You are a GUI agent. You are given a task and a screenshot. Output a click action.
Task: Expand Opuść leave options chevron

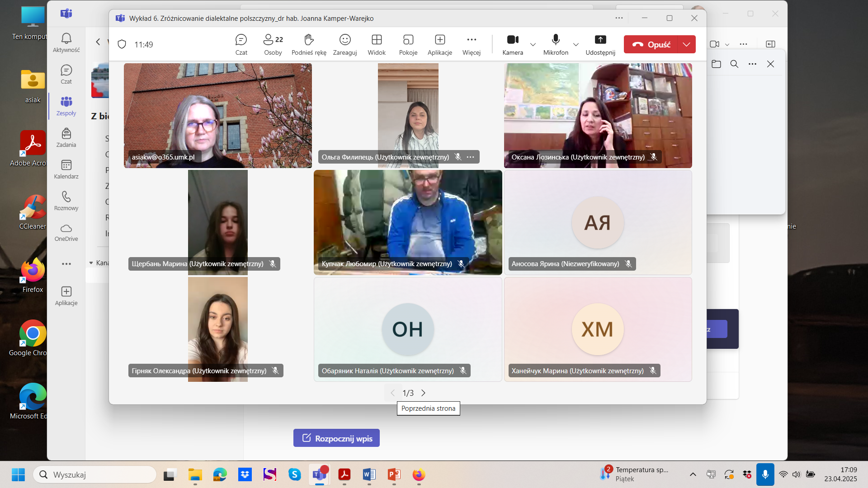pyautogui.click(x=687, y=44)
